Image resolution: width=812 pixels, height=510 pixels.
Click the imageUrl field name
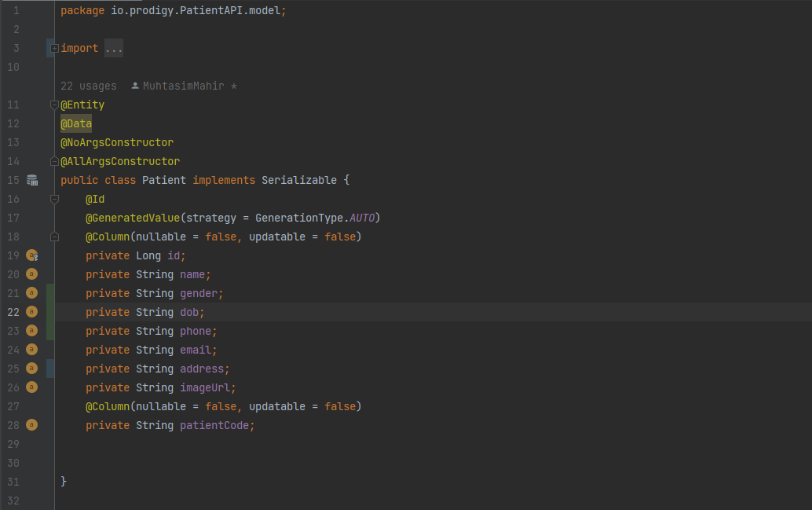coord(205,387)
